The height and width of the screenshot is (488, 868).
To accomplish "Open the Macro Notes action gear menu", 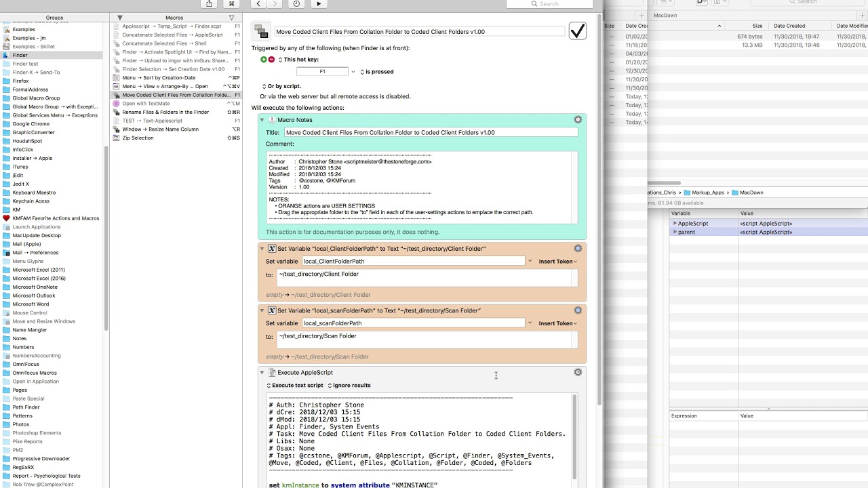I will click(578, 119).
